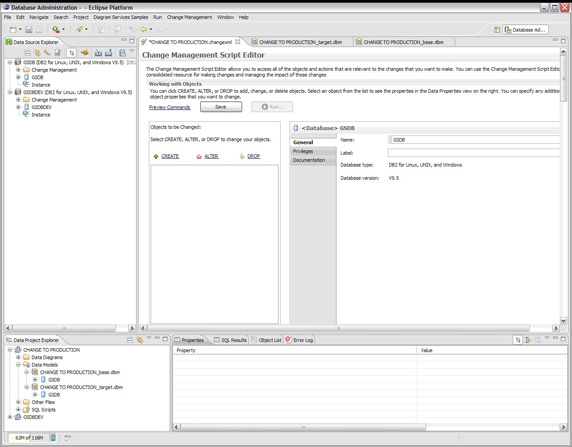Open dropdown arrow next to Run icon

tap(63, 30)
